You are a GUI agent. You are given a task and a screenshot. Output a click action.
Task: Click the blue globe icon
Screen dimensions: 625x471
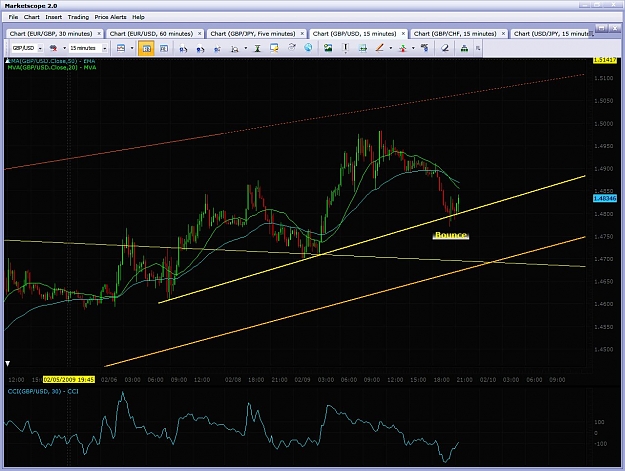click(x=308, y=48)
